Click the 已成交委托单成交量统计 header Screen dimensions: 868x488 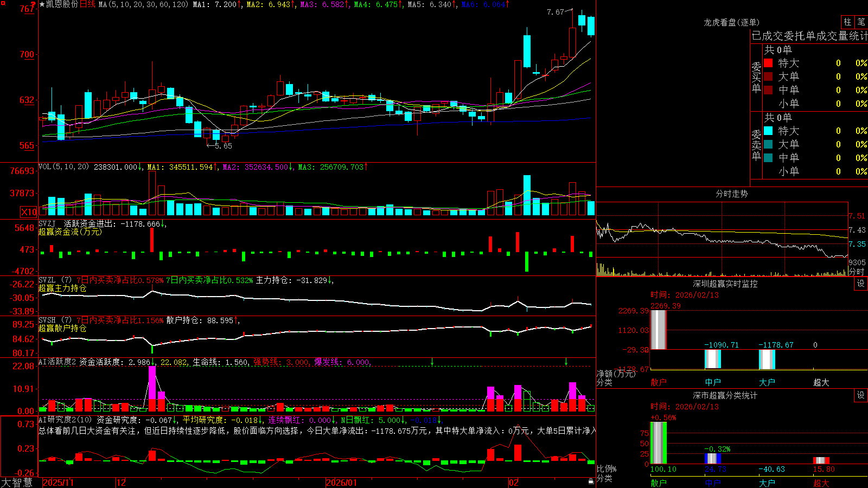click(809, 36)
